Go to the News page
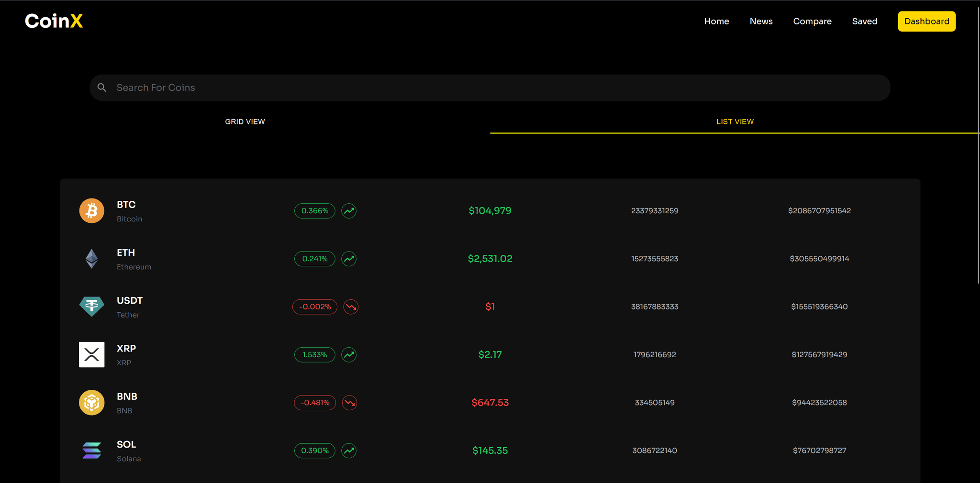The width and height of the screenshot is (980, 483). point(761,21)
